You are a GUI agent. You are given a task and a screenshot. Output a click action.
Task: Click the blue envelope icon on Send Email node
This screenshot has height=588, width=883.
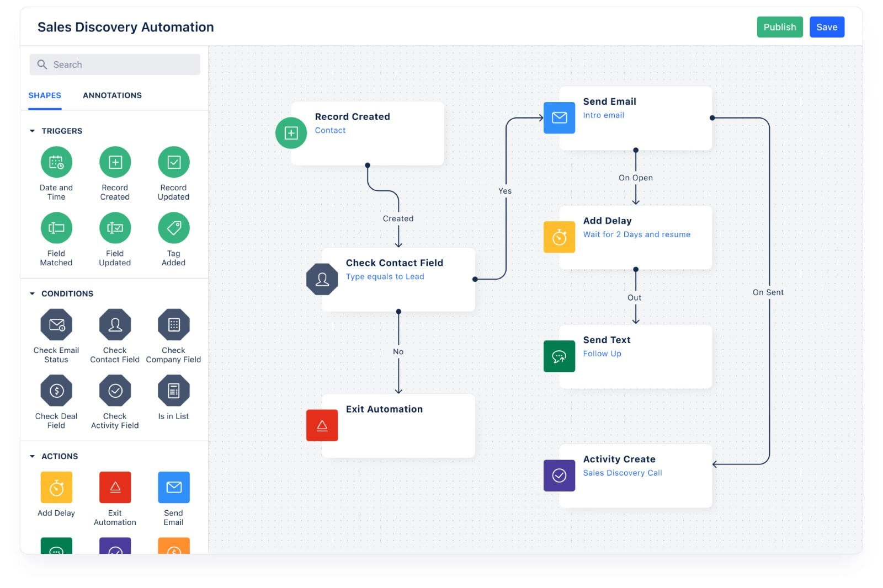[x=559, y=117]
